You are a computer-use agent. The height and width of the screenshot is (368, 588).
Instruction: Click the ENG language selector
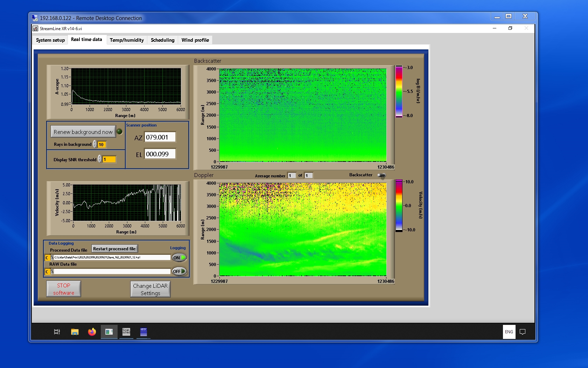509,332
